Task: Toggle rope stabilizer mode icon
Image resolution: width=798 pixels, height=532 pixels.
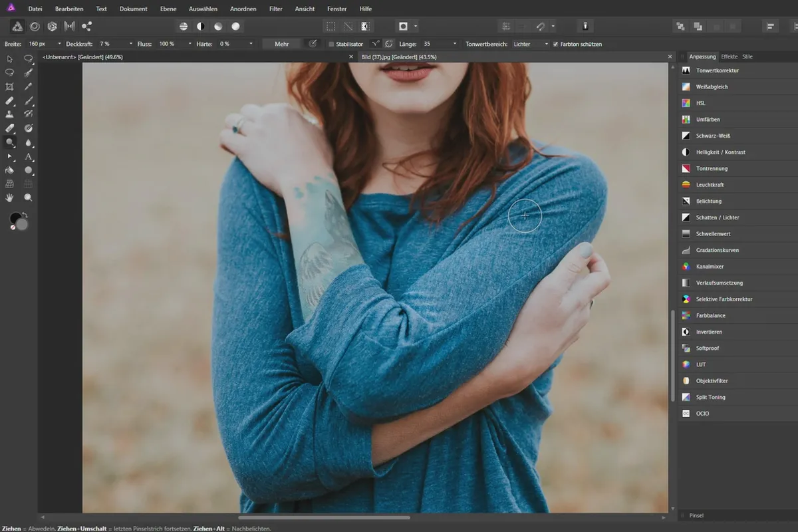Action: (376, 44)
